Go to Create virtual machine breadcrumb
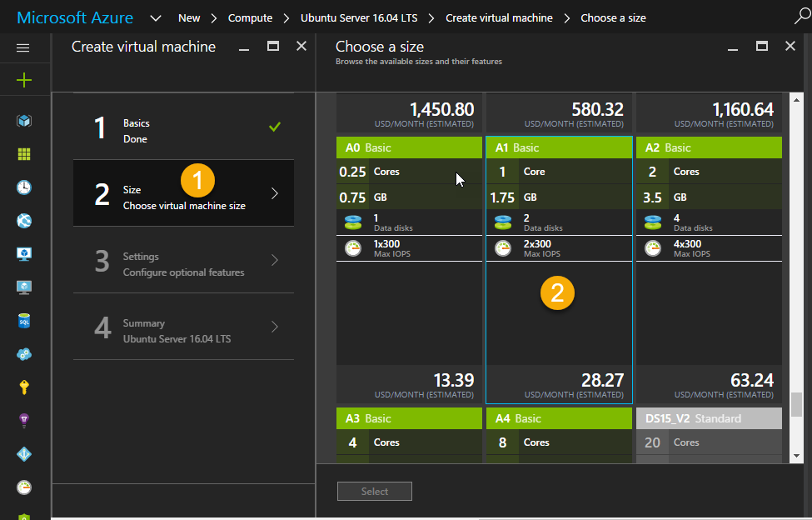This screenshot has width=812, height=520. pyautogui.click(x=499, y=18)
